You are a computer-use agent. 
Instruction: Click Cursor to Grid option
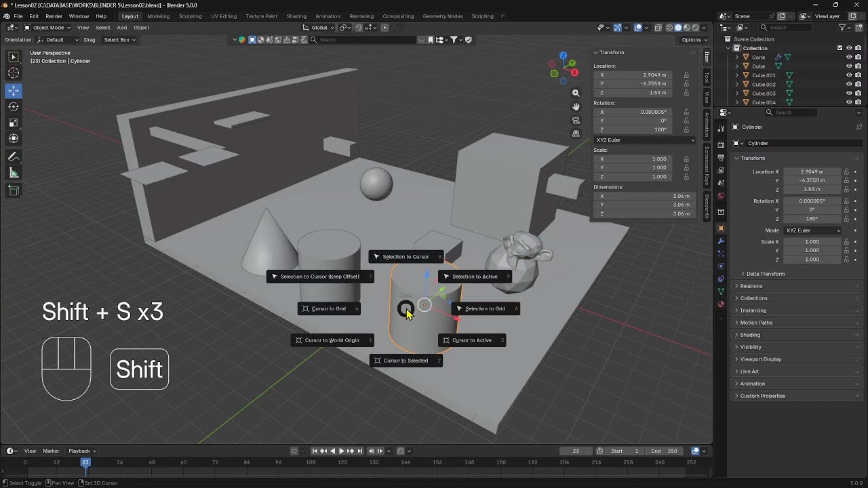click(329, 308)
